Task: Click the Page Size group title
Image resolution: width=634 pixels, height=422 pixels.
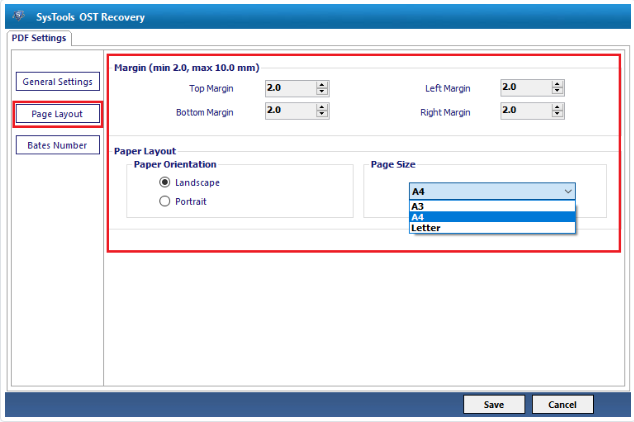Action: 393,165
